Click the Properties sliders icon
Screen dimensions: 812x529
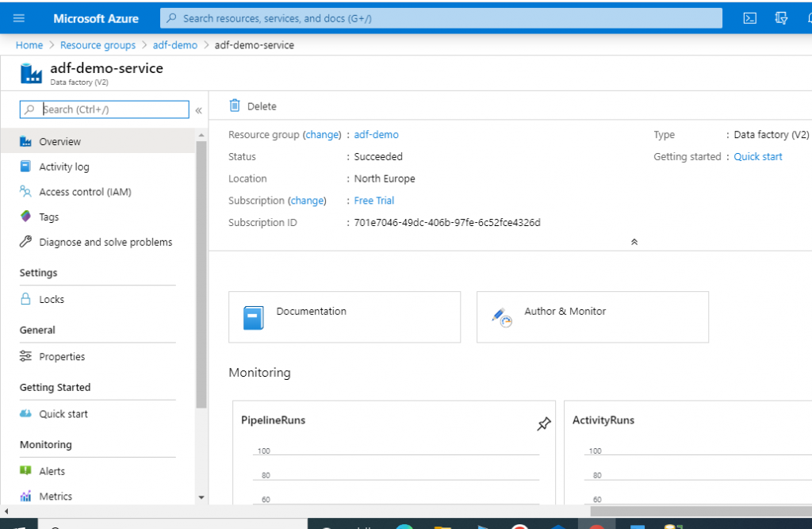pos(25,356)
